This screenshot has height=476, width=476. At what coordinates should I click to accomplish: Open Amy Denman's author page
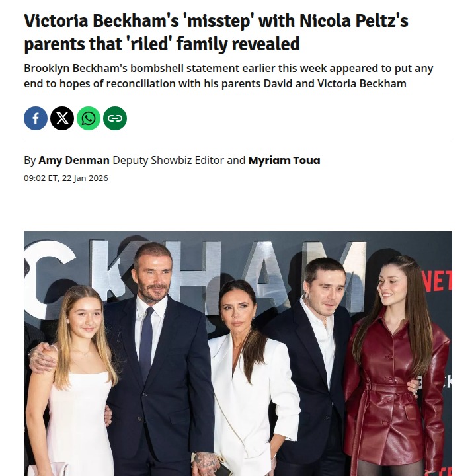click(x=74, y=160)
